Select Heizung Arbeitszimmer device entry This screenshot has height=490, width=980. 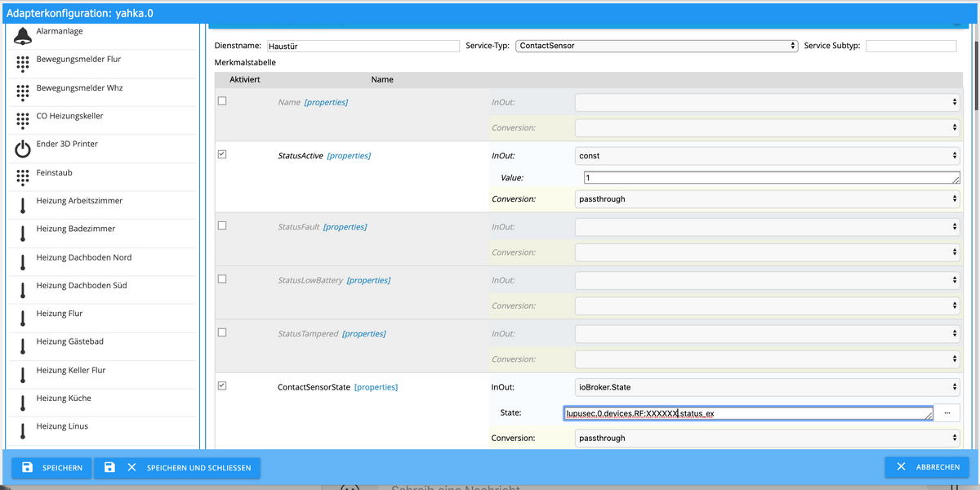coord(104,206)
